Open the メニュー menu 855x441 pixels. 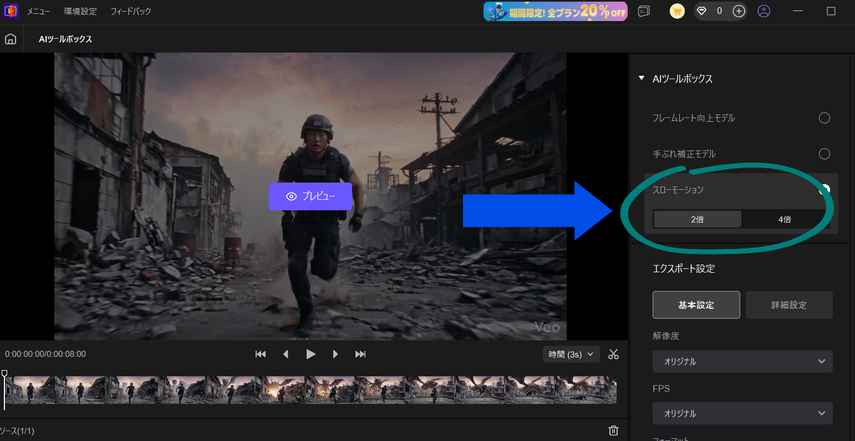click(39, 11)
